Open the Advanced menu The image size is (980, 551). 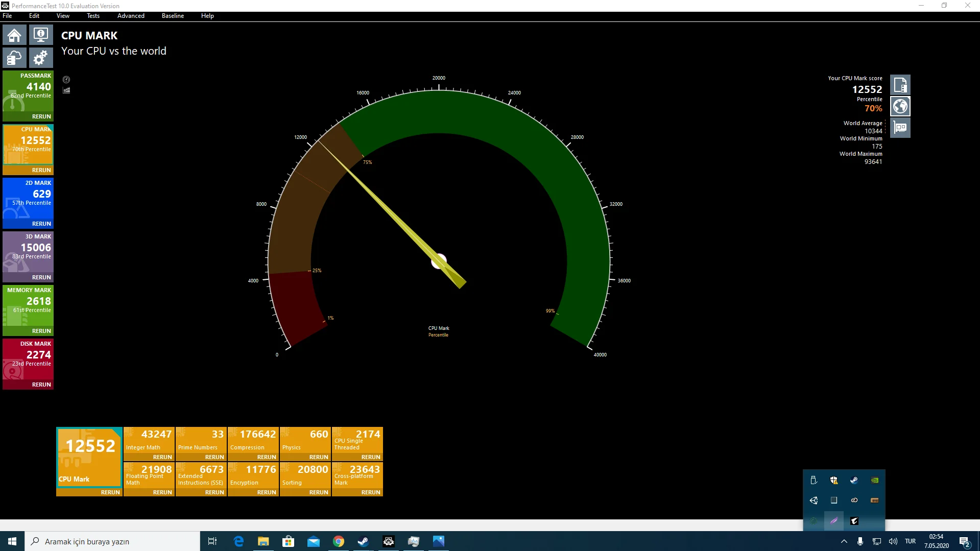(x=130, y=16)
